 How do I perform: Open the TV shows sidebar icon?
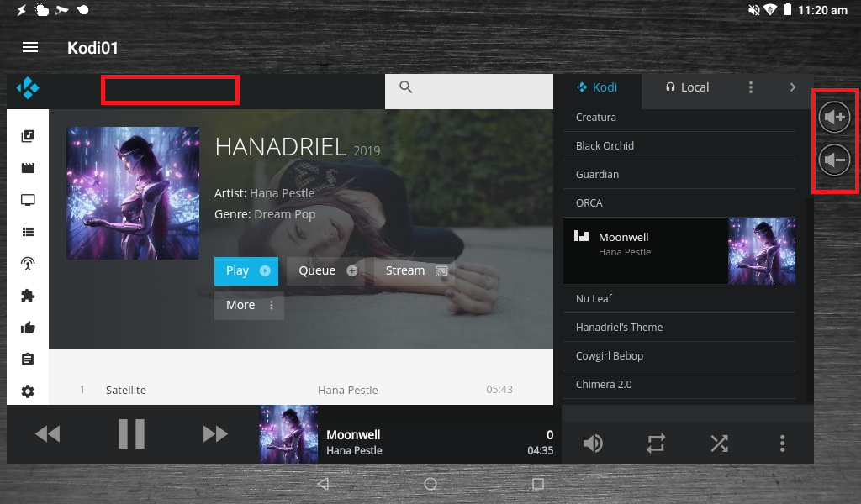coord(28,200)
